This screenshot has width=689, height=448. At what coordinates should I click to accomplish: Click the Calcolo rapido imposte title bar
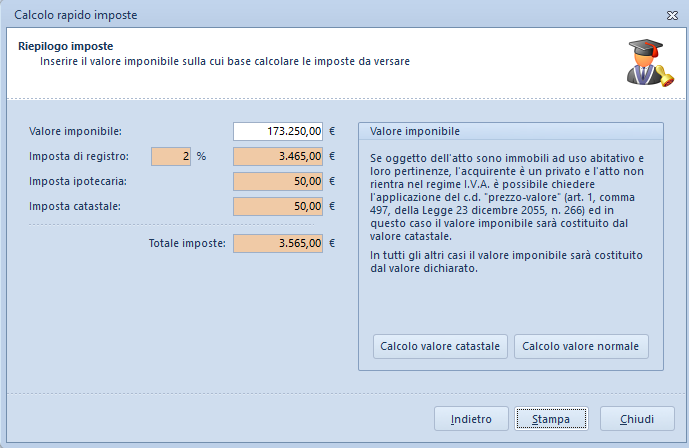(x=300, y=15)
